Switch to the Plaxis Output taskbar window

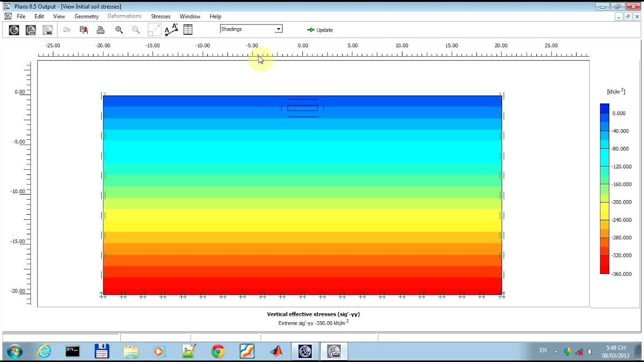[x=334, y=351]
